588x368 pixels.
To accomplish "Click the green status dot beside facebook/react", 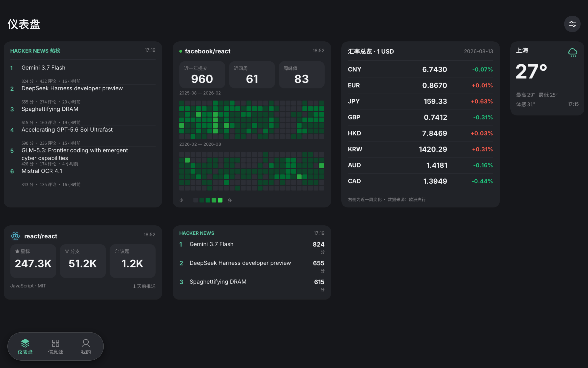I will [181, 51].
